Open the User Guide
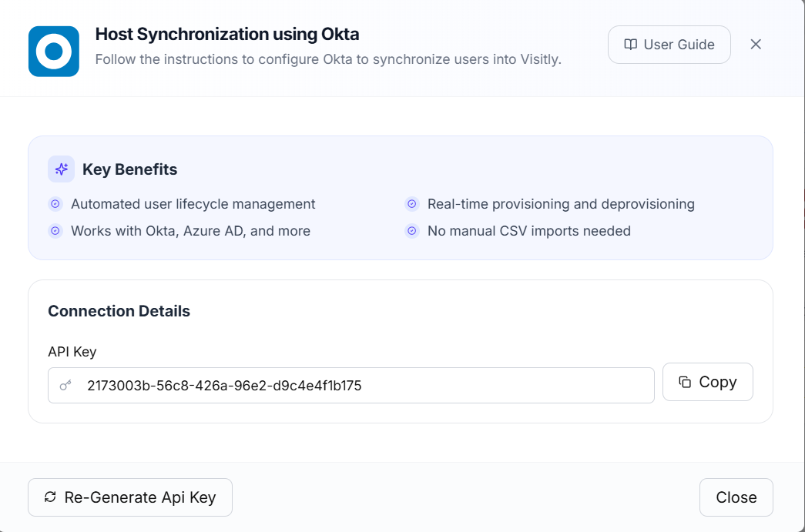The image size is (805, 532). [x=669, y=45]
